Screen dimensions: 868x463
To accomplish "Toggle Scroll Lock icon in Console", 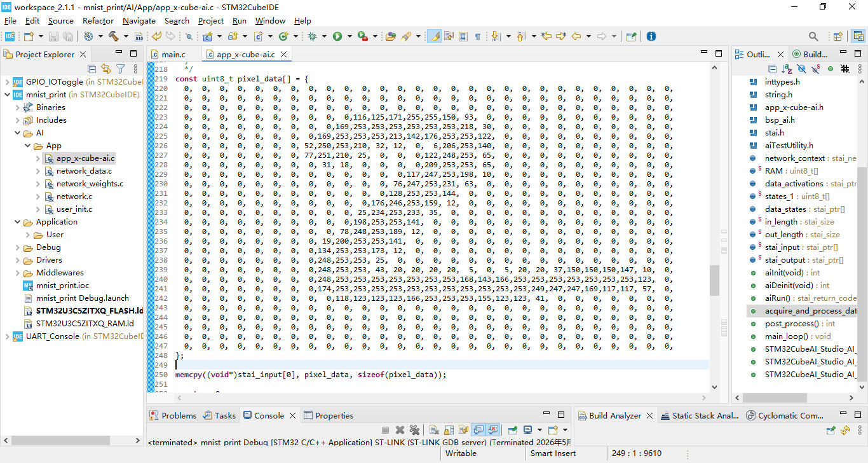I will click(449, 430).
